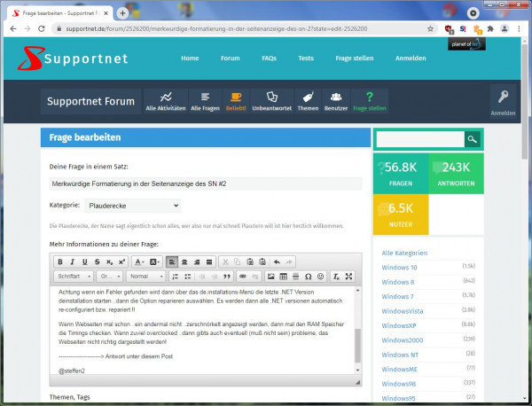Viewport: 532px width, 406px height.
Task: Insert a table into the editor
Action: (284, 277)
